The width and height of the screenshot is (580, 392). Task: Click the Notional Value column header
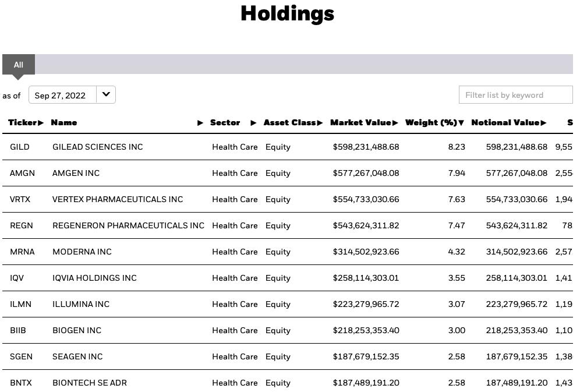tap(505, 122)
